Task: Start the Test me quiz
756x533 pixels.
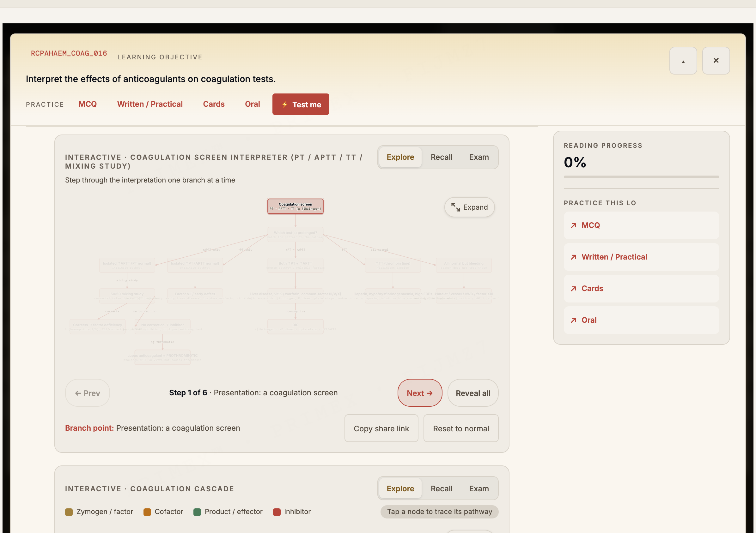Action: [301, 104]
